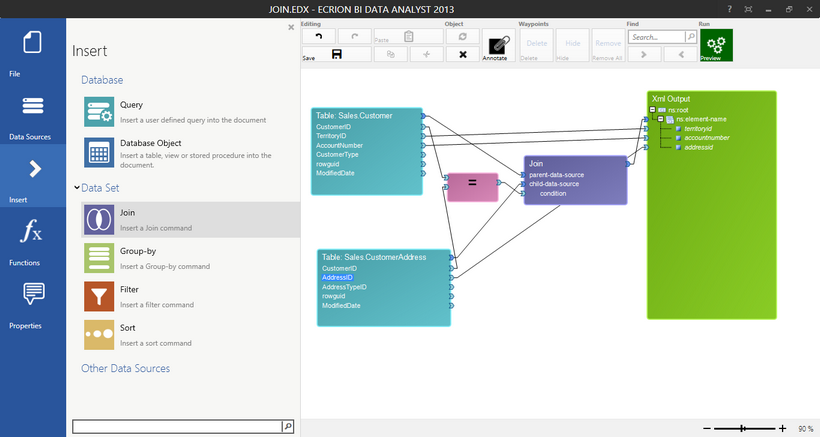Click the Save floppy disk icon

(x=337, y=54)
